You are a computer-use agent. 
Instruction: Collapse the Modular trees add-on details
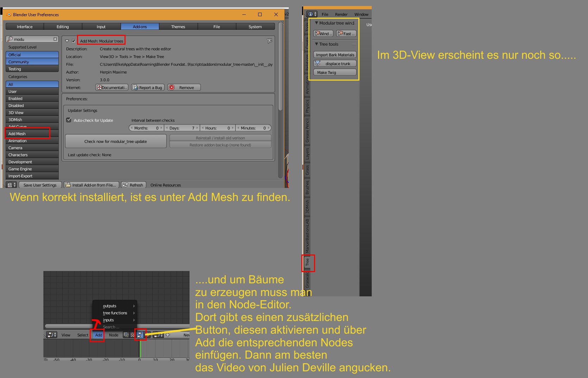67,41
